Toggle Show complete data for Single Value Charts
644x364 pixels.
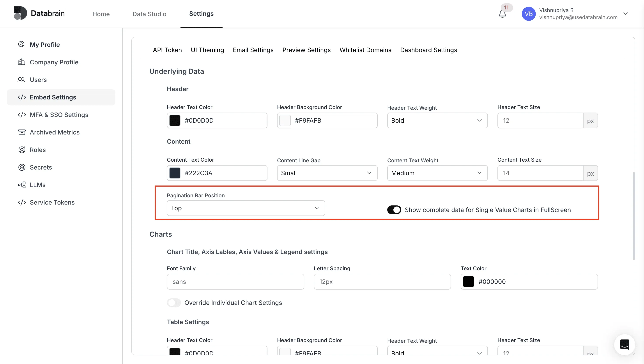(394, 210)
